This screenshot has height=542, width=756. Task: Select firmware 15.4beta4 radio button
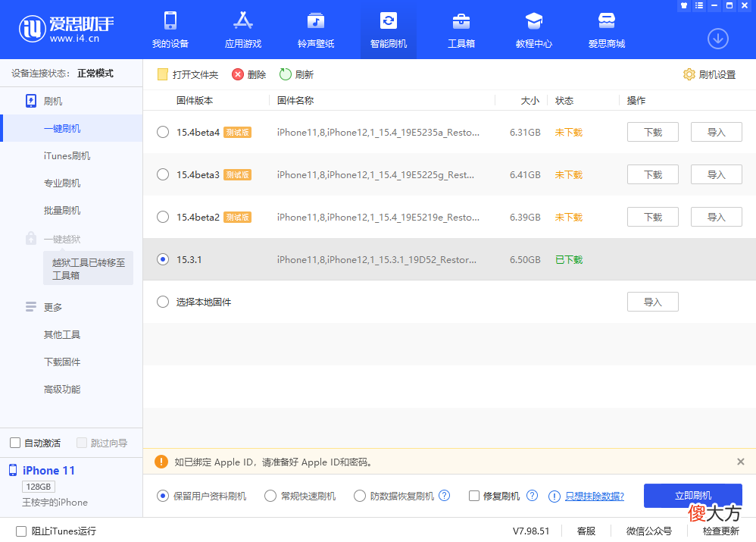pos(163,132)
